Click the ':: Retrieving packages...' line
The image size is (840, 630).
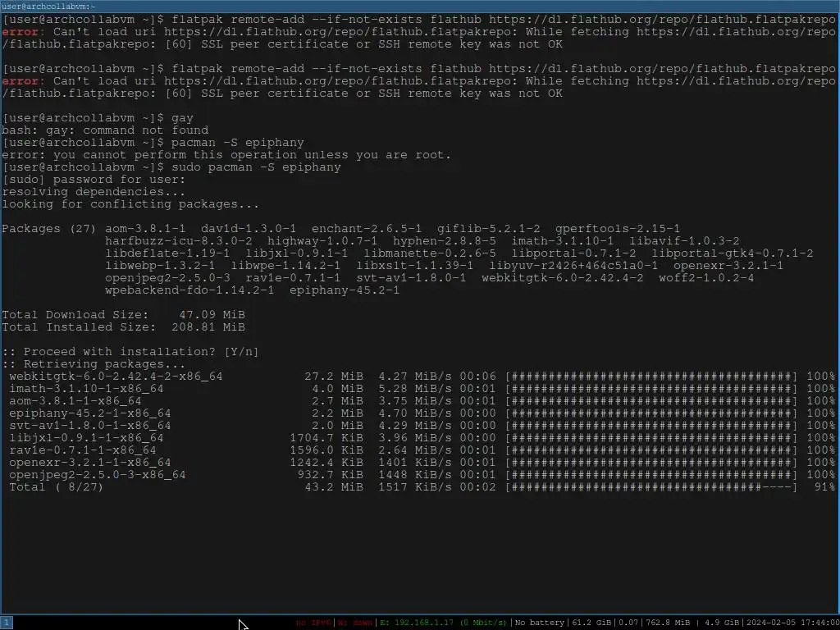pyautogui.click(x=94, y=364)
